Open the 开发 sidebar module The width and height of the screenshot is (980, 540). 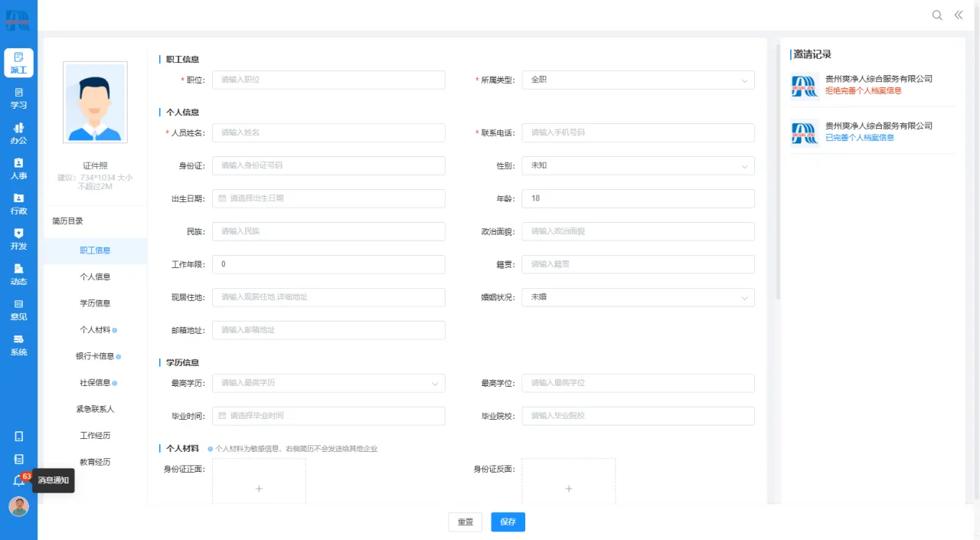pos(18,239)
